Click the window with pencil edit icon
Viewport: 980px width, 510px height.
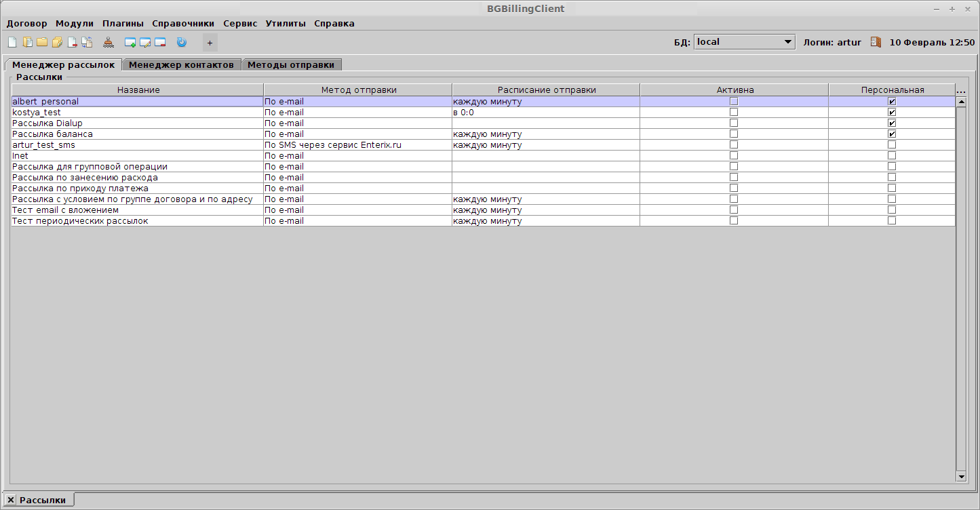click(145, 42)
